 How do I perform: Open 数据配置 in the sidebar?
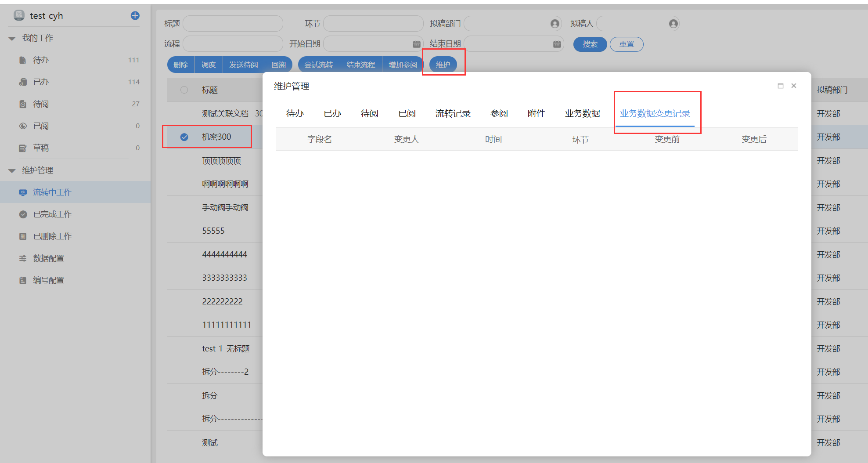[75, 258]
